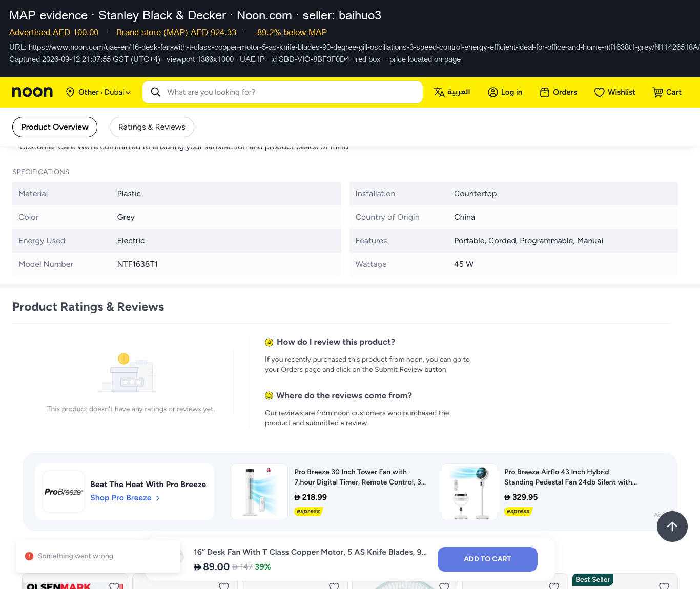This screenshot has width=700, height=589.
Task: Open the Other · Dubai location dropdown
Action: (x=98, y=92)
